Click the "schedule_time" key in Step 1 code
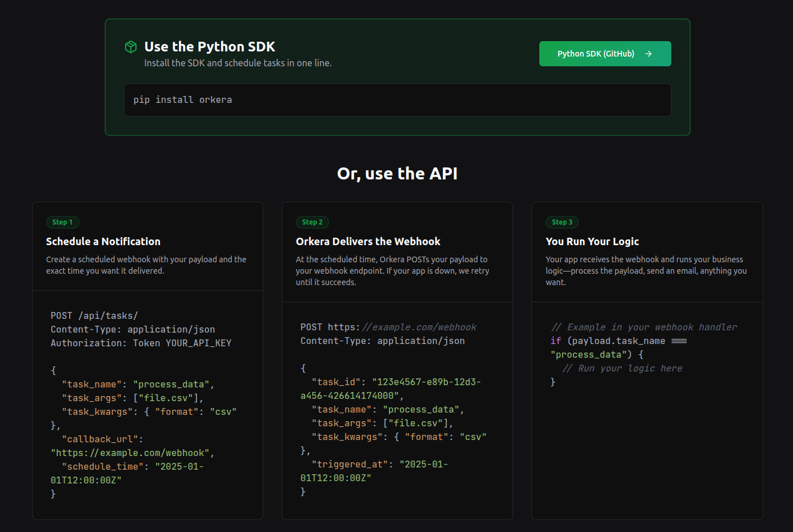Screen dimensions: 793x532 tap(103, 467)
